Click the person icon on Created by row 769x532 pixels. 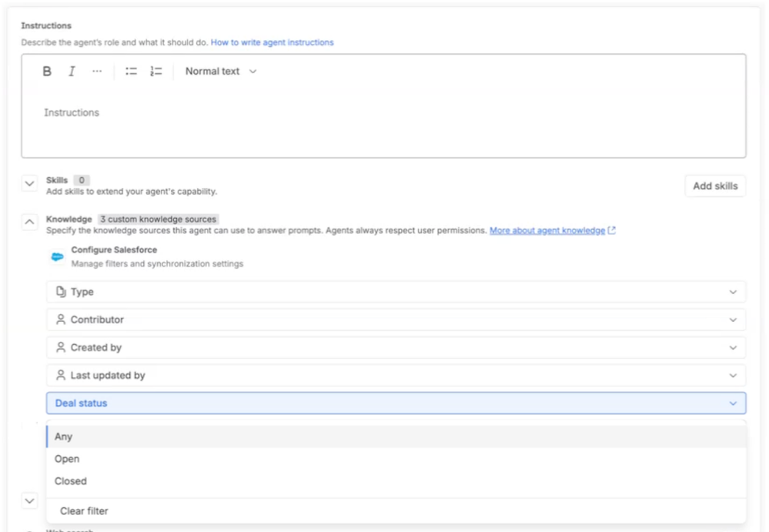pyautogui.click(x=61, y=348)
